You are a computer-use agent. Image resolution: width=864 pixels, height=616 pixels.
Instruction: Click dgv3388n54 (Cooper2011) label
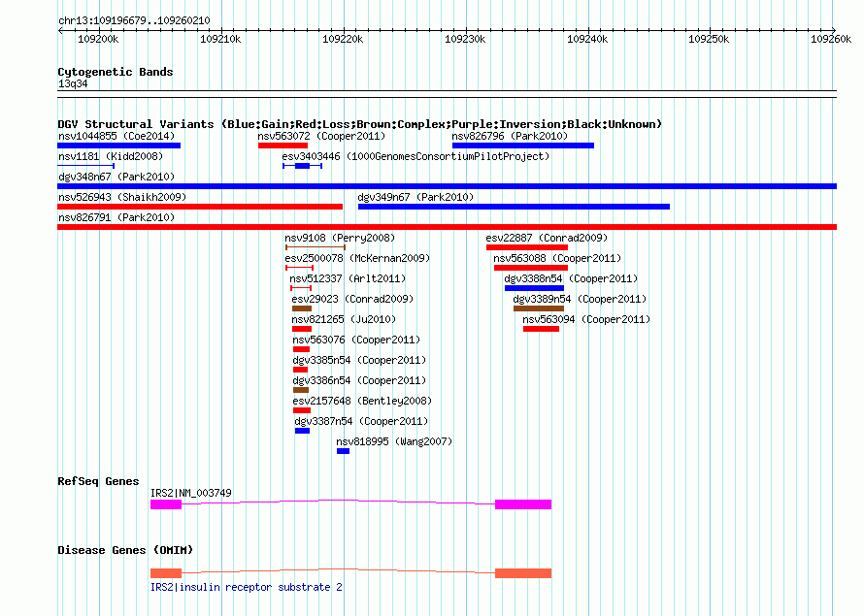coord(571,278)
